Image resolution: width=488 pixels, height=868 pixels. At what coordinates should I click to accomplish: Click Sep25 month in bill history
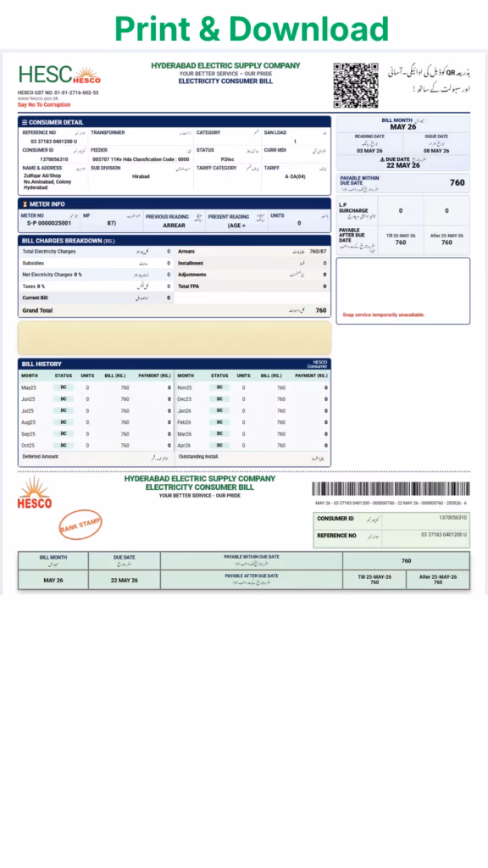point(28,434)
